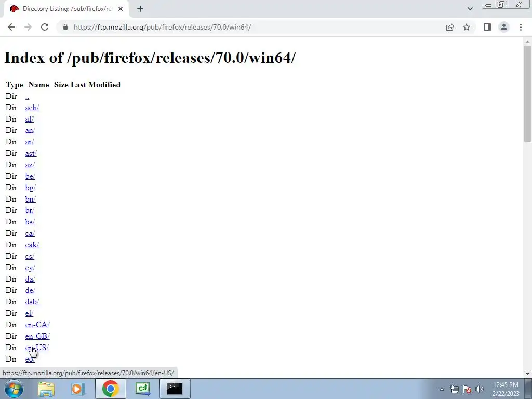Open the taskbar clock and date
The image size is (532, 399).
tap(506, 389)
